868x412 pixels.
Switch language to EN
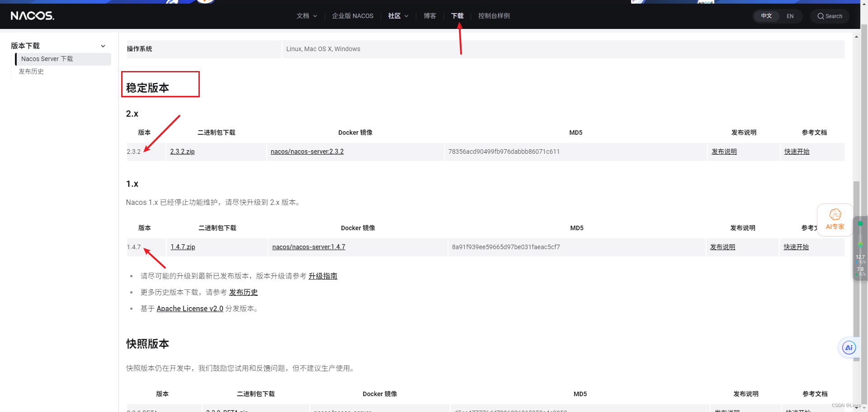click(x=790, y=16)
